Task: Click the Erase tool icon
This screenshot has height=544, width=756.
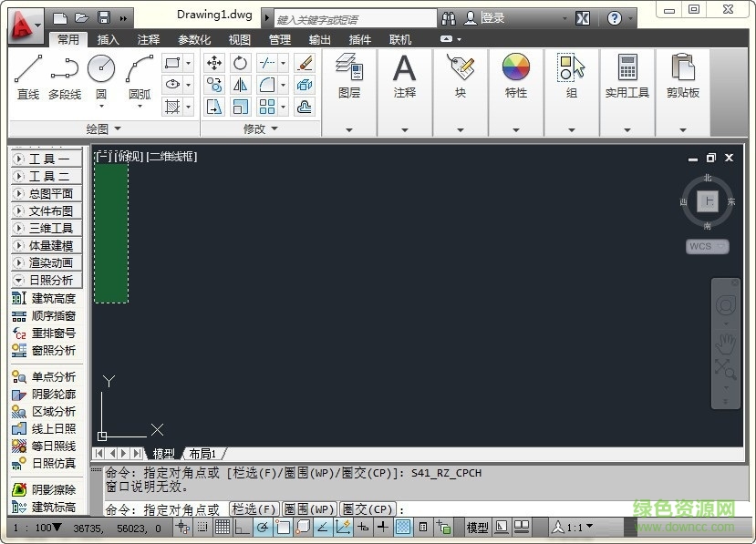Action: (305, 63)
